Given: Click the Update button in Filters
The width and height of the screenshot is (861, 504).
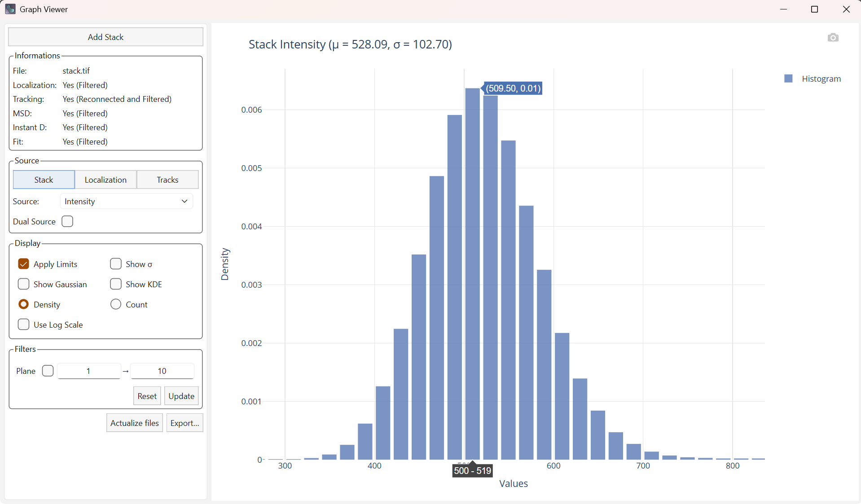Looking at the screenshot, I should (x=181, y=396).
